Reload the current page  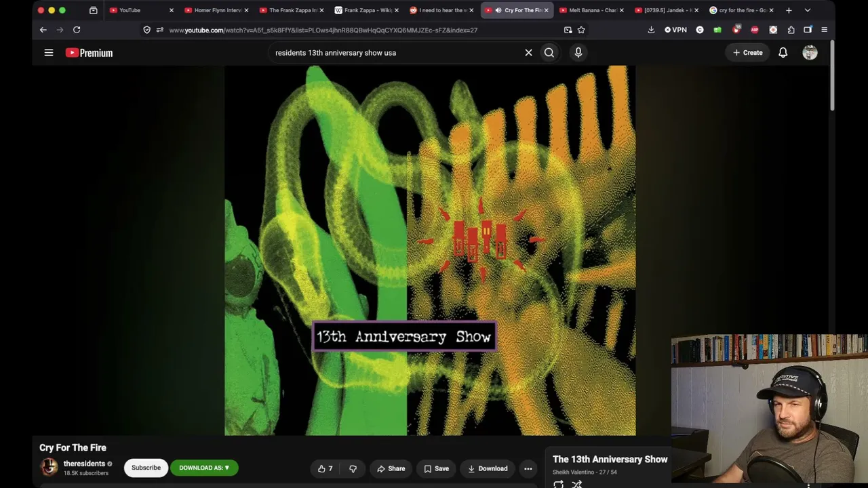pyautogui.click(x=77, y=30)
